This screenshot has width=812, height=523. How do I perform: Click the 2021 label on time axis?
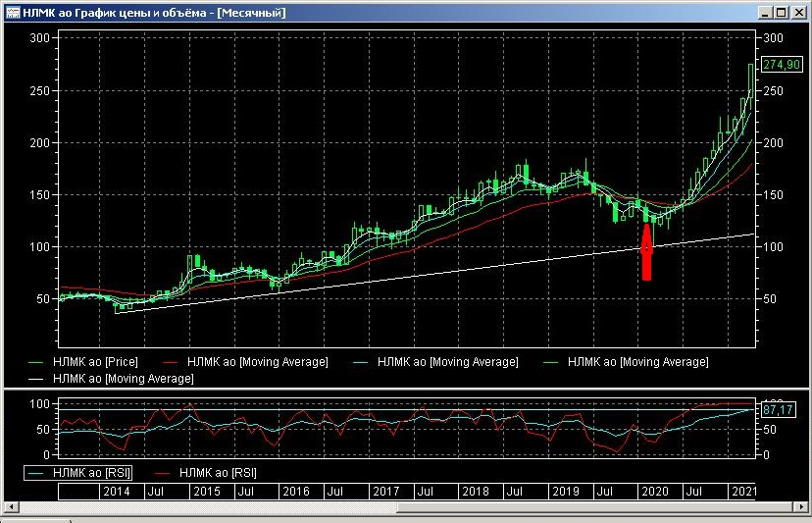[743, 491]
